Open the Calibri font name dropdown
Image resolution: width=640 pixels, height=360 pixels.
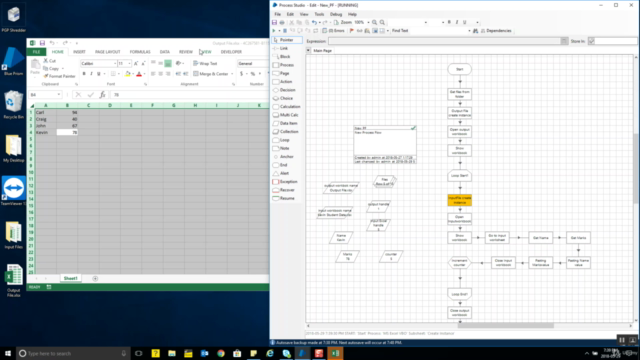coord(115,64)
